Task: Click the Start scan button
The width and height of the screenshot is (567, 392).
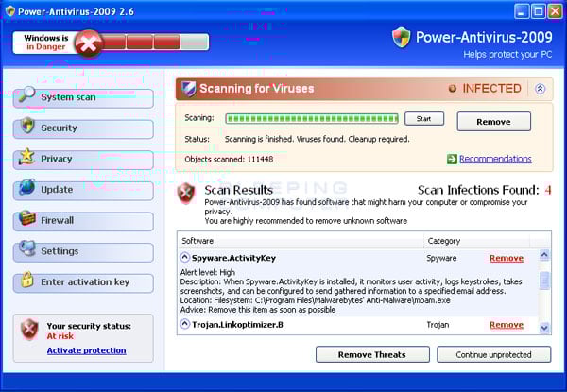Action: 423,118
